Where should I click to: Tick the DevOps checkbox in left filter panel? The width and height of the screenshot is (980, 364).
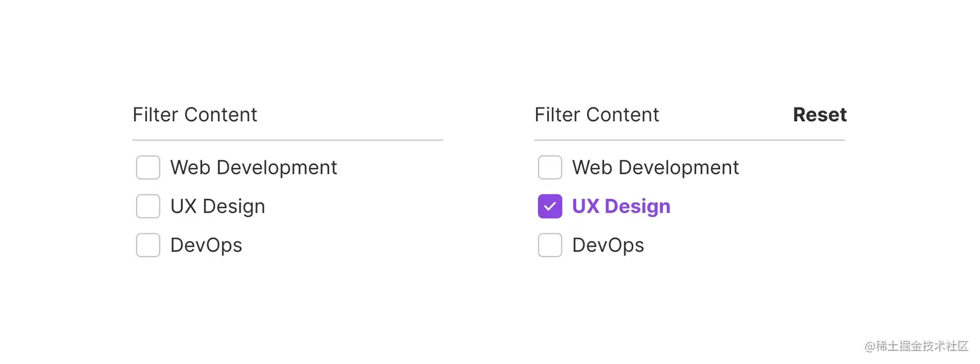pos(148,245)
